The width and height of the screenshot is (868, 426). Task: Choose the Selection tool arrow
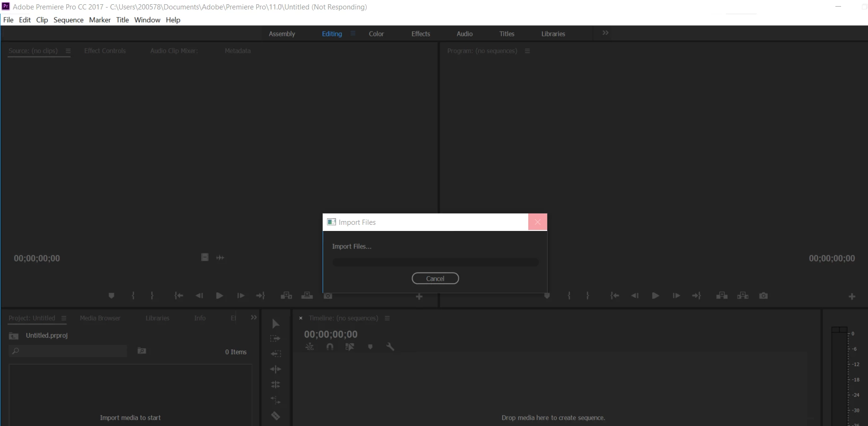point(276,324)
